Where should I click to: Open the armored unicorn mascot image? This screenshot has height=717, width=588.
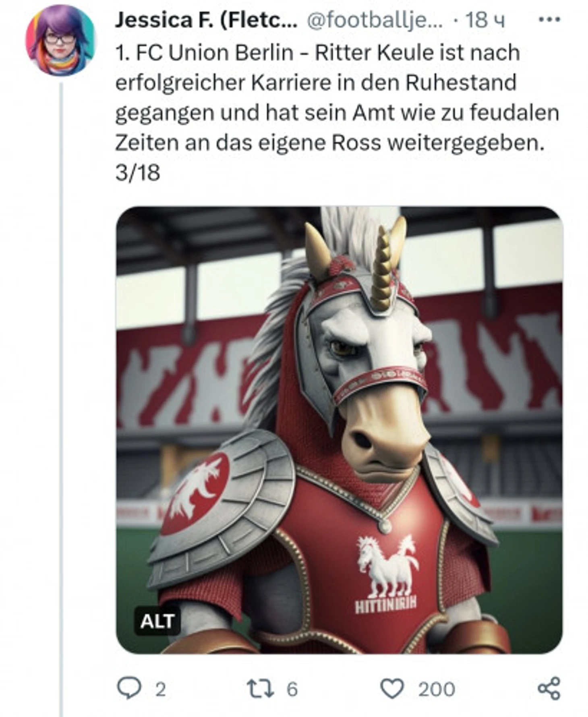[339, 430]
